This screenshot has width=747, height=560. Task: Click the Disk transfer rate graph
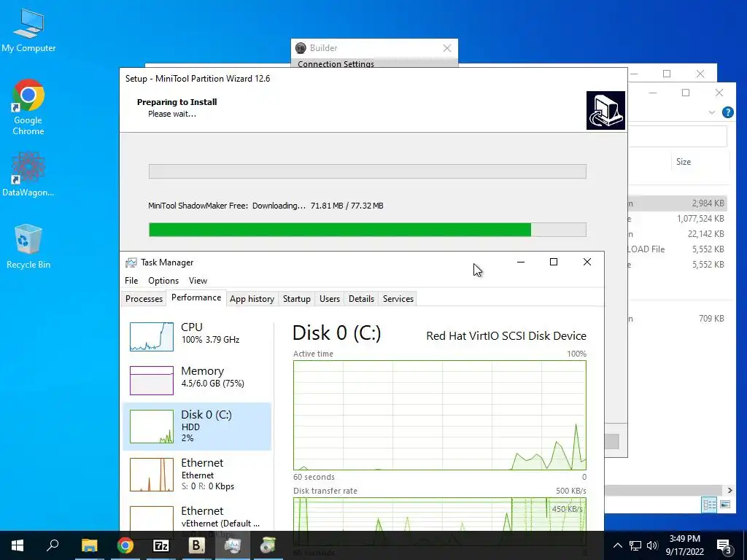440,514
